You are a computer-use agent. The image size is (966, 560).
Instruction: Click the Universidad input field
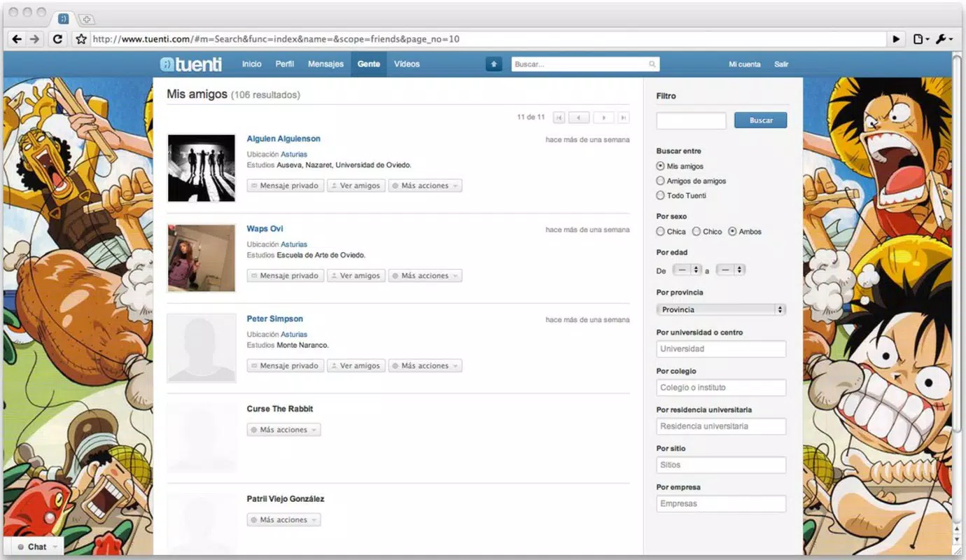click(721, 349)
